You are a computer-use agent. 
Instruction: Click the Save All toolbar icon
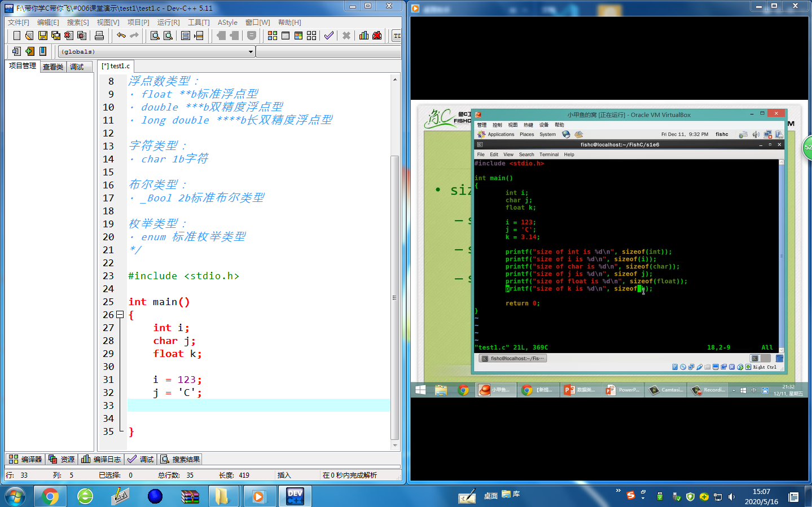pyautogui.click(x=56, y=36)
